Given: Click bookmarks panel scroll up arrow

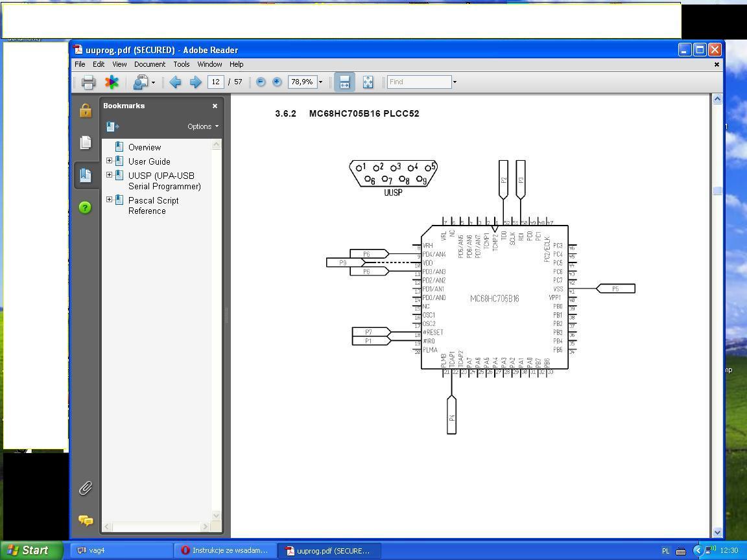Looking at the screenshot, I should click(217, 144).
